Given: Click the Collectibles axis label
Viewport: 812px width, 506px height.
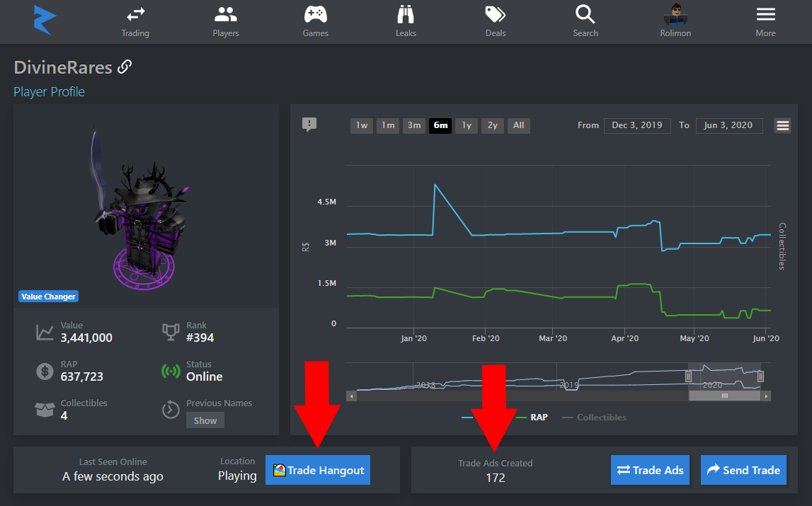Looking at the screenshot, I should click(x=782, y=246).
